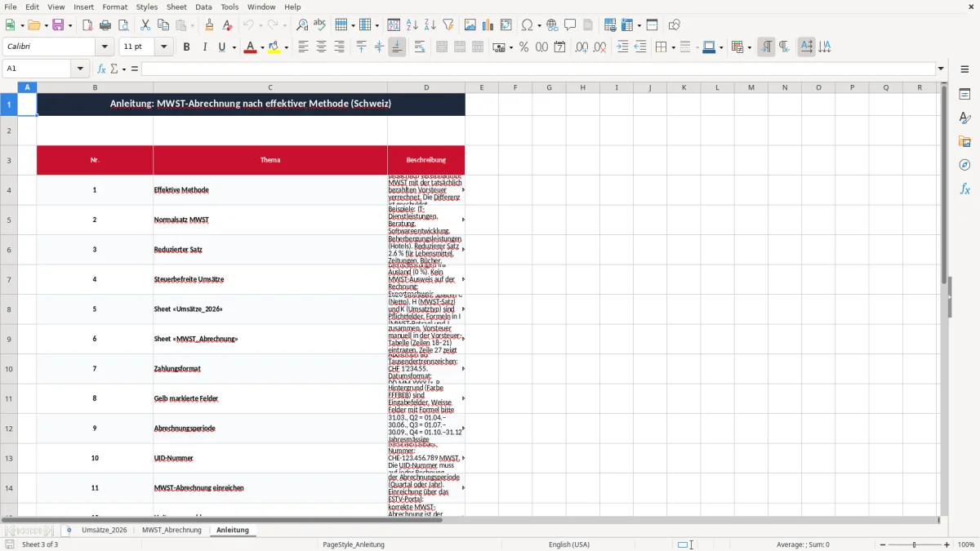Open the Sort dialog
The width and height of the screenshot is (980, 551).
(394, 25)
